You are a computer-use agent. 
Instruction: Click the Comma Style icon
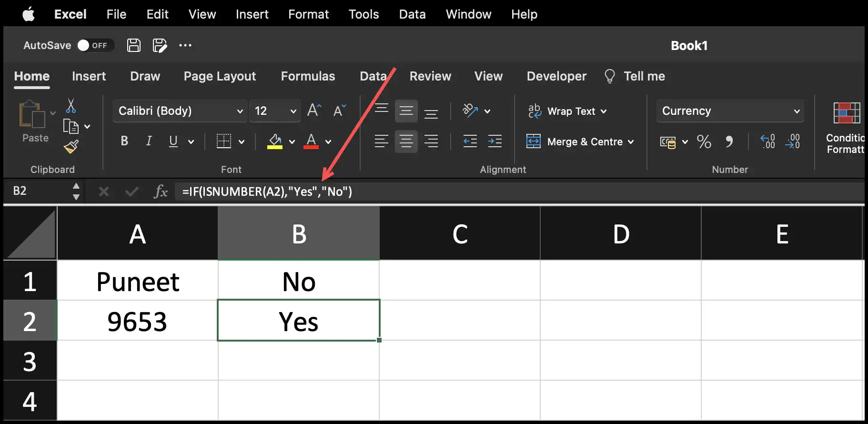coord(729,141)
